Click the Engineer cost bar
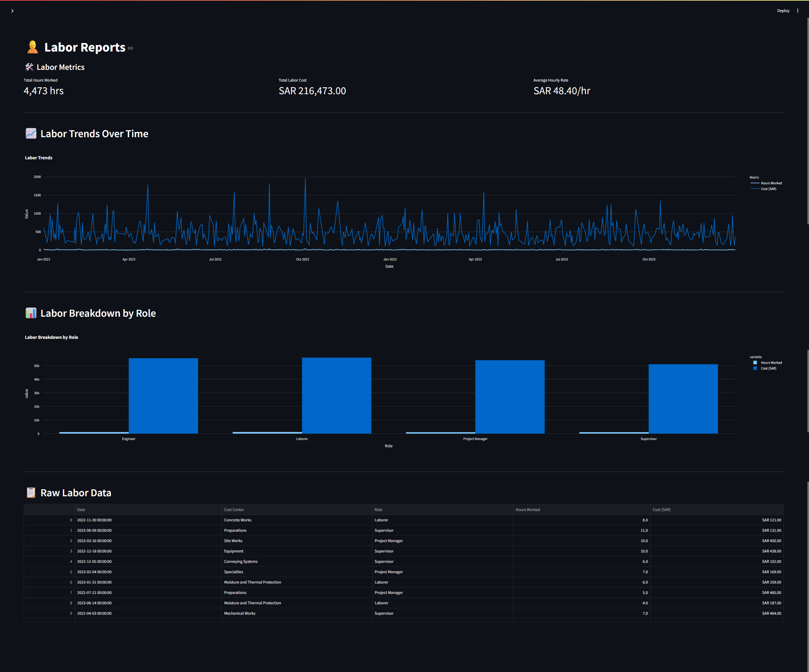Image resolution: width=809 pixels, height=672 pixels. tap(163, 396)
